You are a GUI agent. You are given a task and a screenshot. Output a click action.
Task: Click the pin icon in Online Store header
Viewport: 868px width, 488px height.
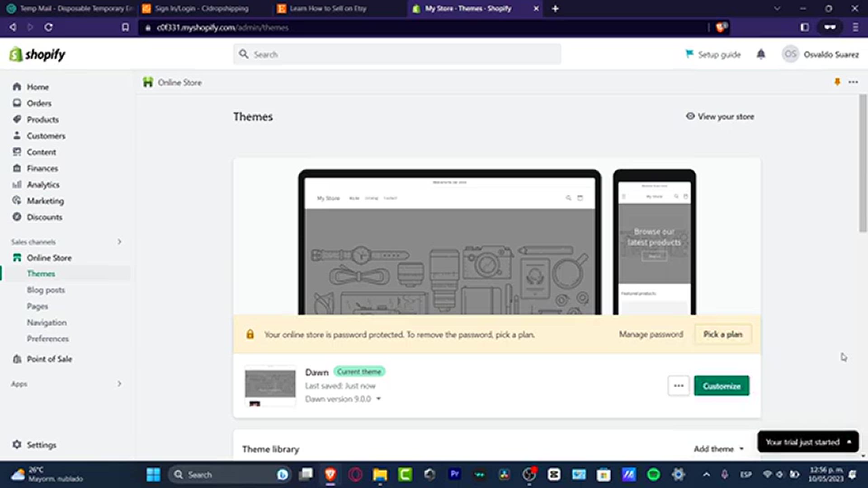tap(837, 82)
